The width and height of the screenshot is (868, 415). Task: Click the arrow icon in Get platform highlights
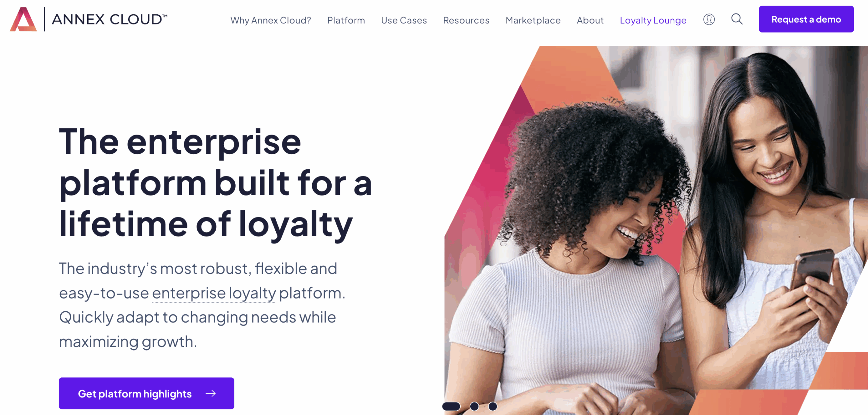point(211,393)
